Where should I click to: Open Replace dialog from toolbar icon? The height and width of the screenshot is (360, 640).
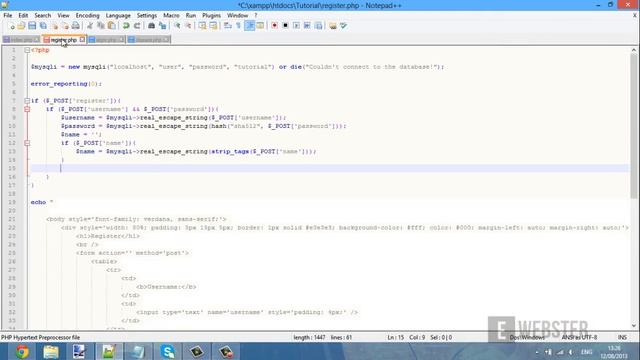[x=162, y=26]
